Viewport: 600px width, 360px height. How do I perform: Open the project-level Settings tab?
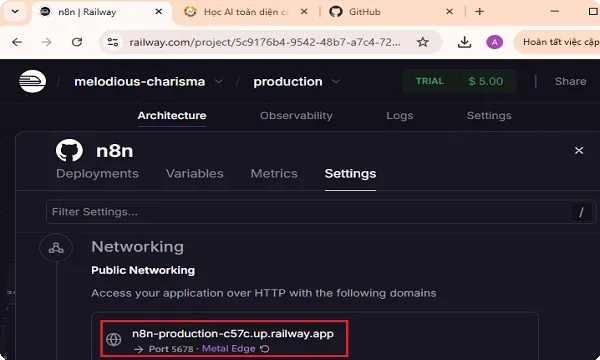pos(489,116)
